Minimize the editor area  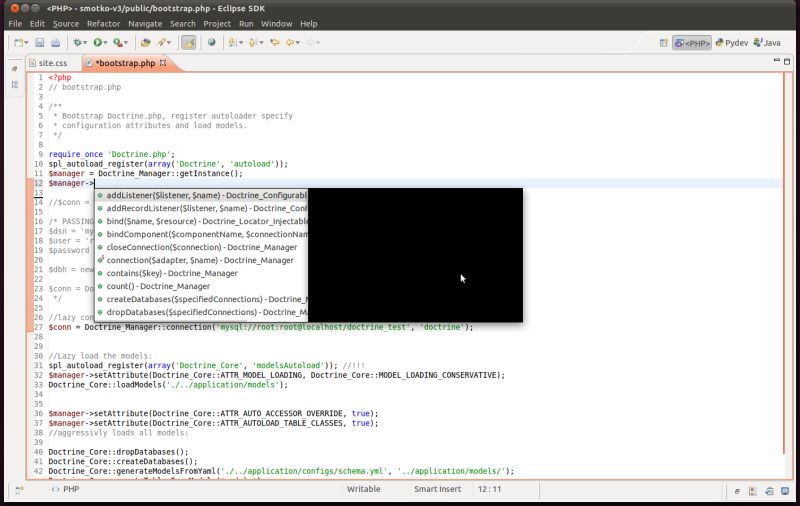click(777, 61)
